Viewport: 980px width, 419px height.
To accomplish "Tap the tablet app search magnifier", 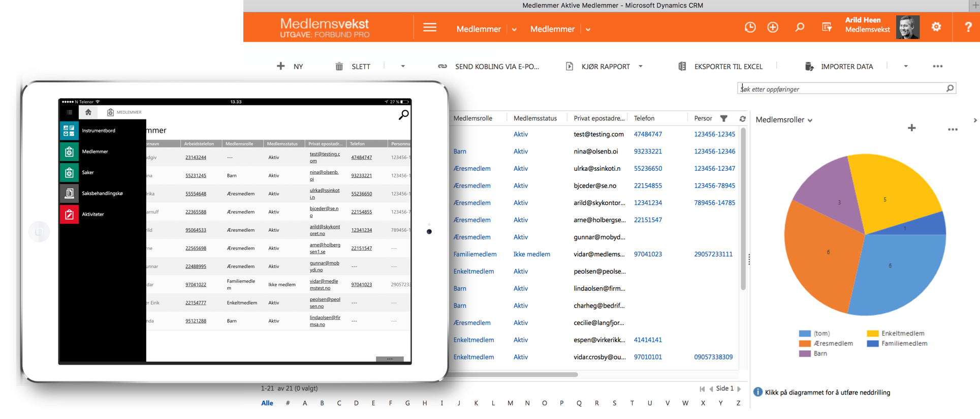I will 403,115.
